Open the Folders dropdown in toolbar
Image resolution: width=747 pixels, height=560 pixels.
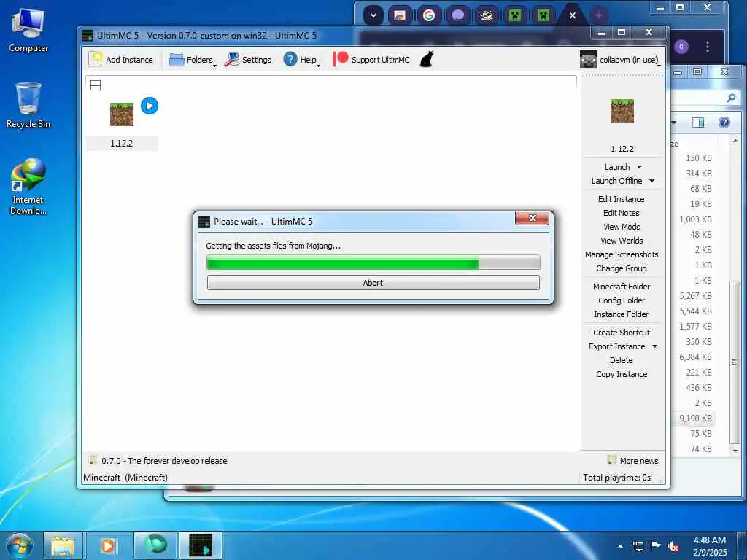point(193,60)
